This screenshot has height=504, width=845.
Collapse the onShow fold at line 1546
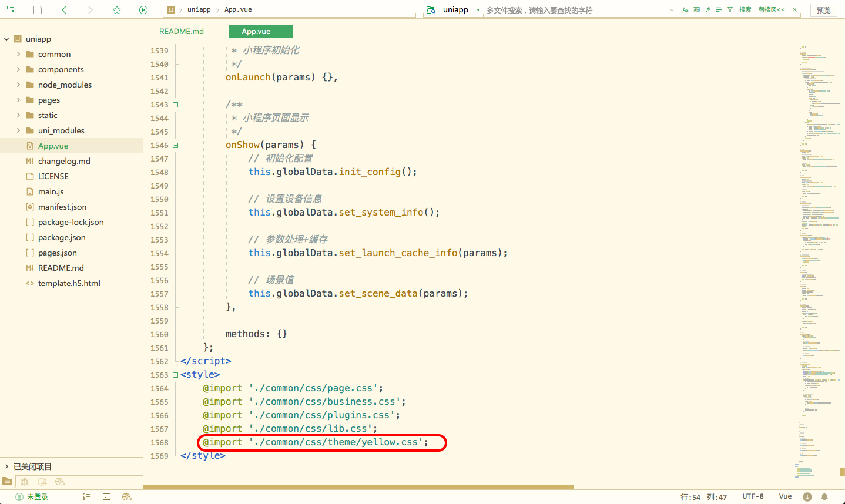click(x=175, y=145)
